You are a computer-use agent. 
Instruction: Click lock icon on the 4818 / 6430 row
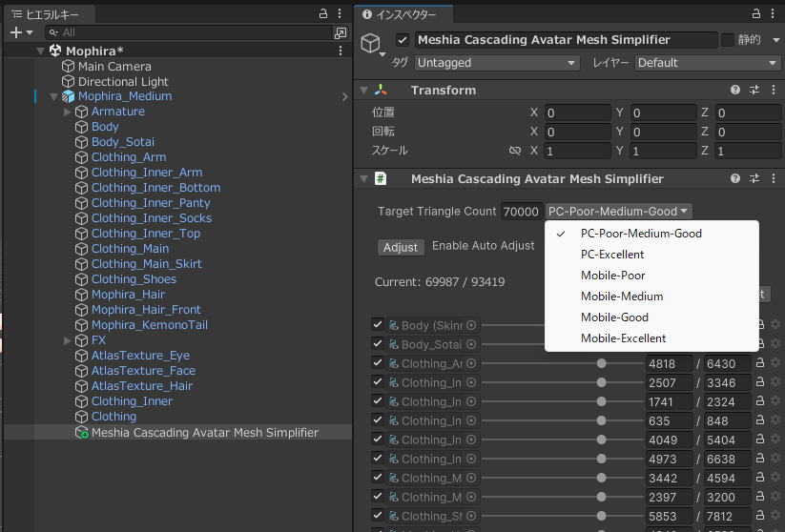tap(760, 362)
